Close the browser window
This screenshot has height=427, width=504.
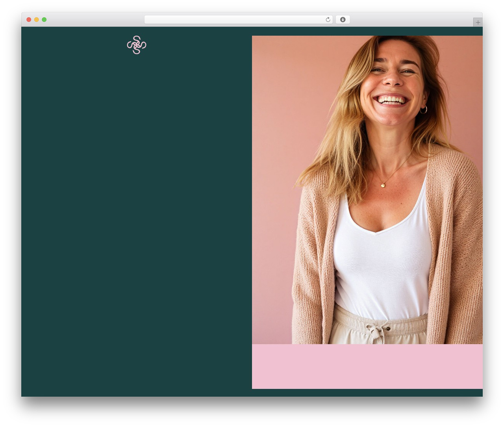pos(29,20)
